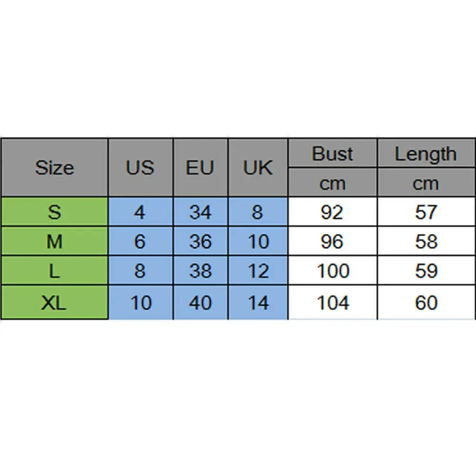This screenshot has width=476, height=476.
Task: Click the bust 92 value
Action: tap(333, 212)
